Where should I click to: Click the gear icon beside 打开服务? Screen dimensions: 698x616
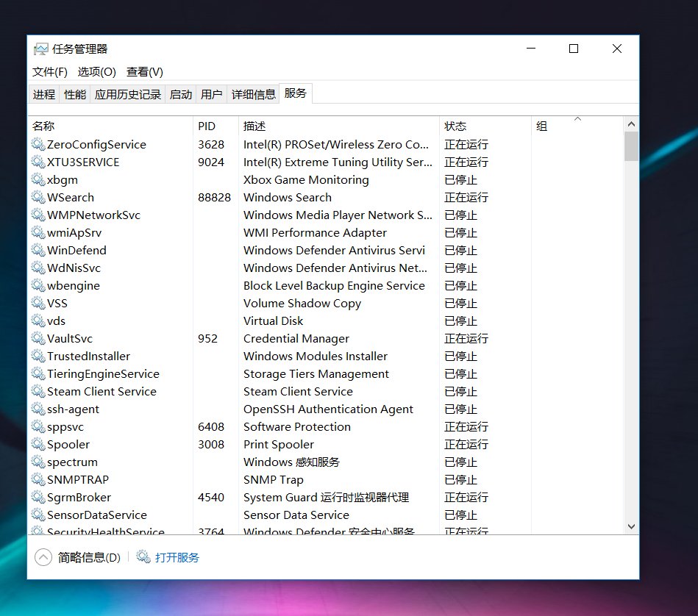(143, 557)
